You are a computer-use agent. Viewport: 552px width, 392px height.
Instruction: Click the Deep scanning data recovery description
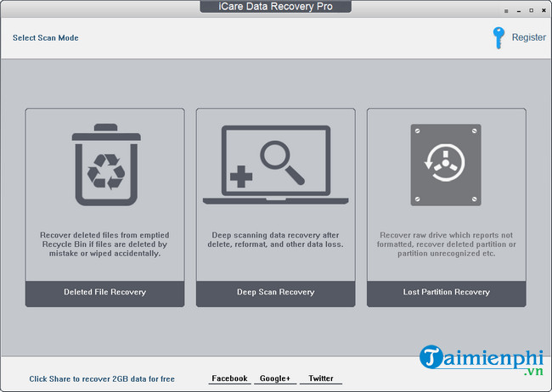275,238
